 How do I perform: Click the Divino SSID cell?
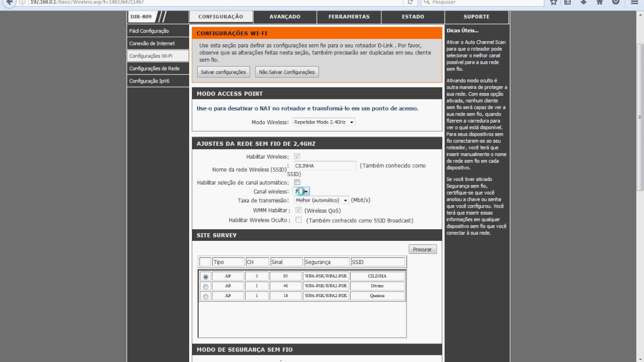pyautogui.click(x=377, y=286)
